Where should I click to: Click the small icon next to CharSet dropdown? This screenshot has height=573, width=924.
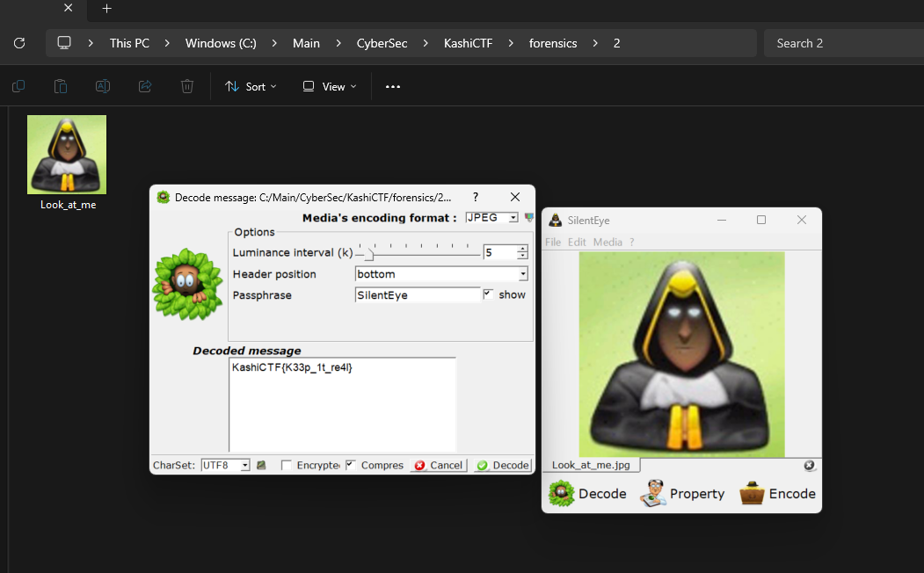point(261,466)
